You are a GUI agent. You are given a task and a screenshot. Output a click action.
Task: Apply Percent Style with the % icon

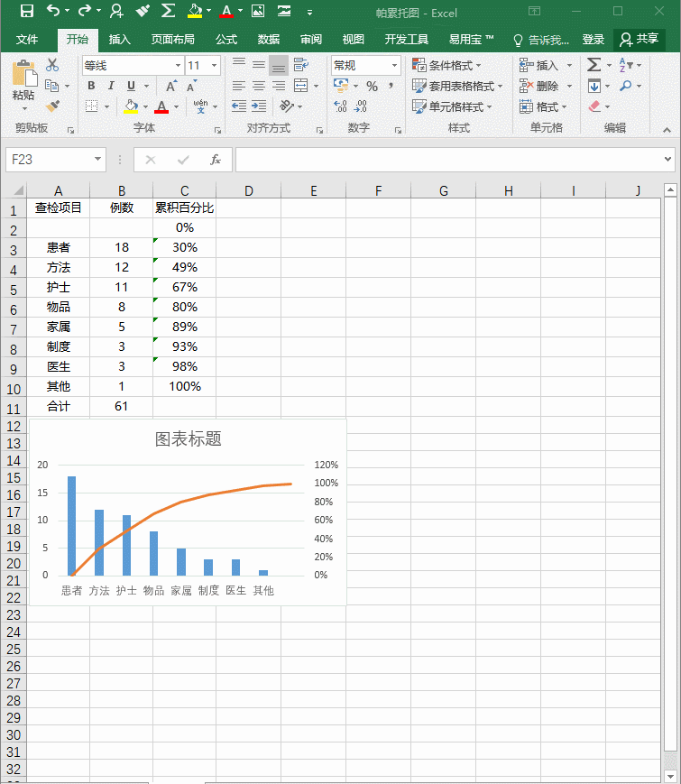[372, 87]
